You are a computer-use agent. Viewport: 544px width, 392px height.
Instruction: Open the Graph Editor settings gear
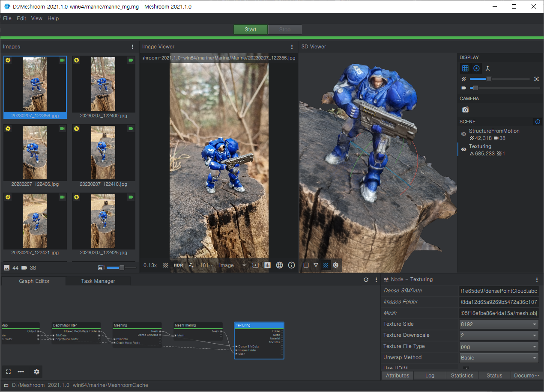click(x=36, y=372)
